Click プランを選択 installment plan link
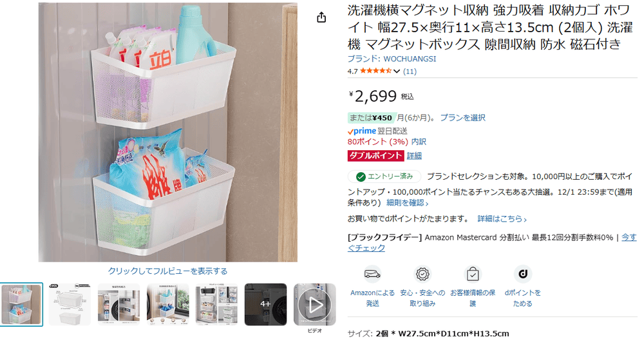644x339 pixels. (462, 118)
